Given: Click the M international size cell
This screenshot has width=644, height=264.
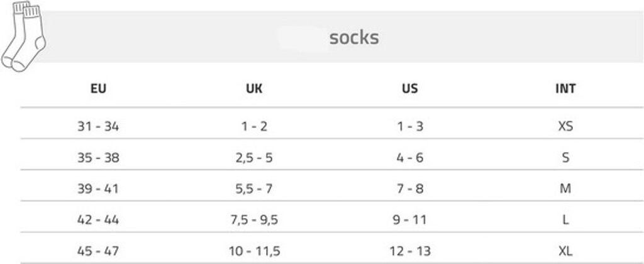Looking at the screenshot, I should (565, 189).
